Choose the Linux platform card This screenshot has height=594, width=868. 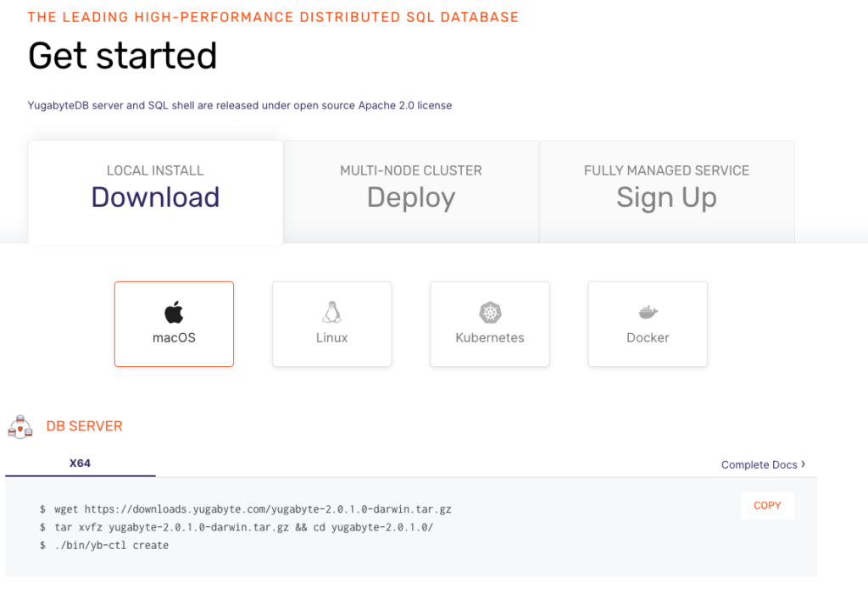pos(331,324)
